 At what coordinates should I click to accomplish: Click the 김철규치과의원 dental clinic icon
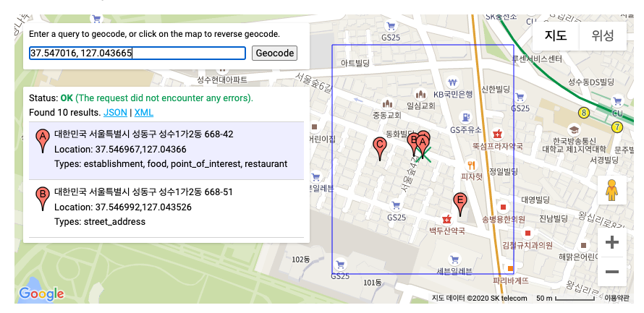pos(528,233)
